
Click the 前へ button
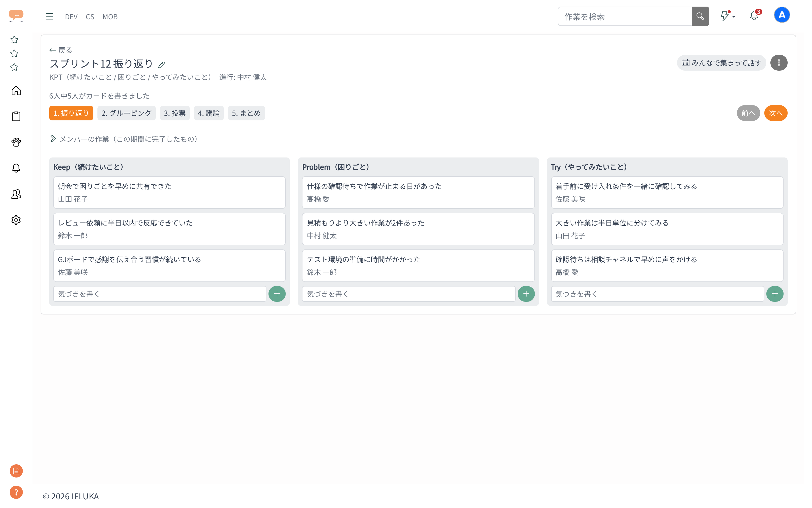(x=748, y=113)
